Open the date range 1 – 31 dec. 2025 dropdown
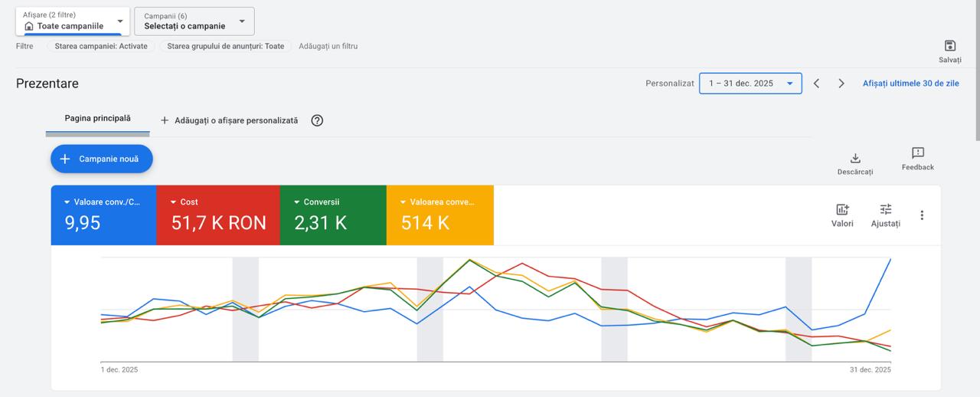The height and width of the screenshot is (397, 980). tap(750, 84)
